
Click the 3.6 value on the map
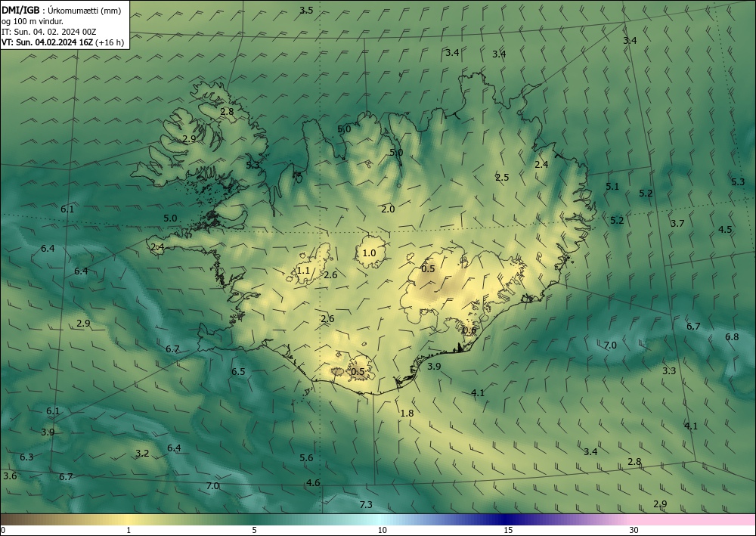pyautogui.click(x=10, y=476)
